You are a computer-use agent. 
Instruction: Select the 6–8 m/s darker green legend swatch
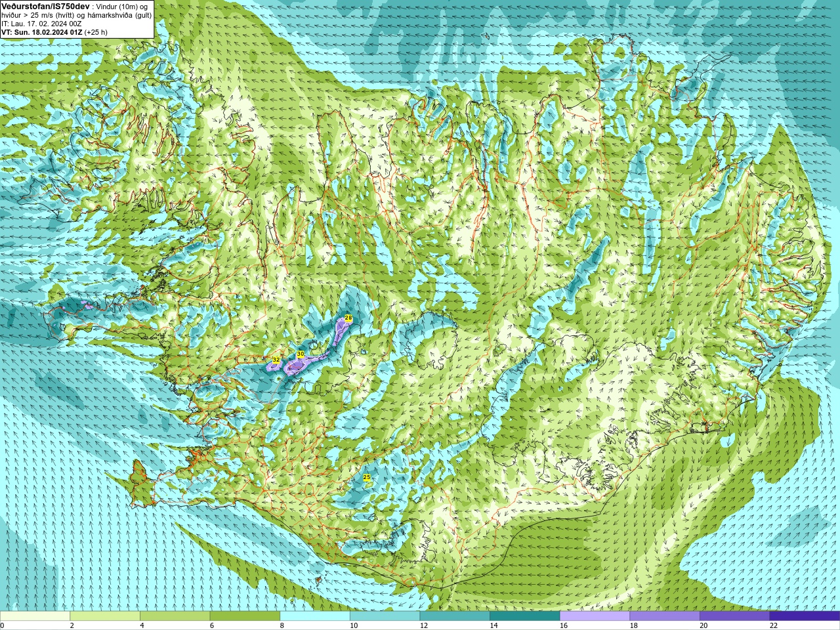(245, 616)
